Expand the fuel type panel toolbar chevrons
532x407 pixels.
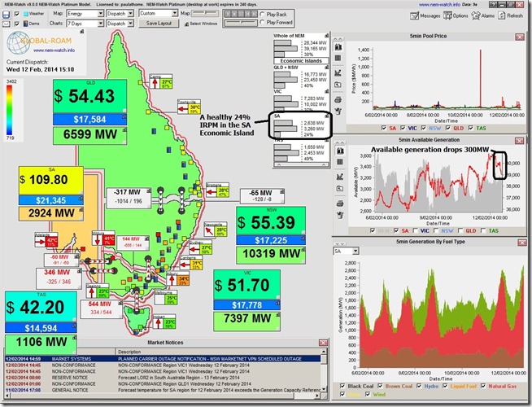[x=340, y=243]
